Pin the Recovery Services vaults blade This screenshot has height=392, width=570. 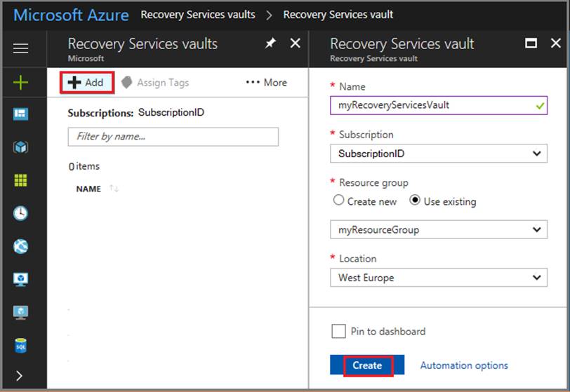270,43
